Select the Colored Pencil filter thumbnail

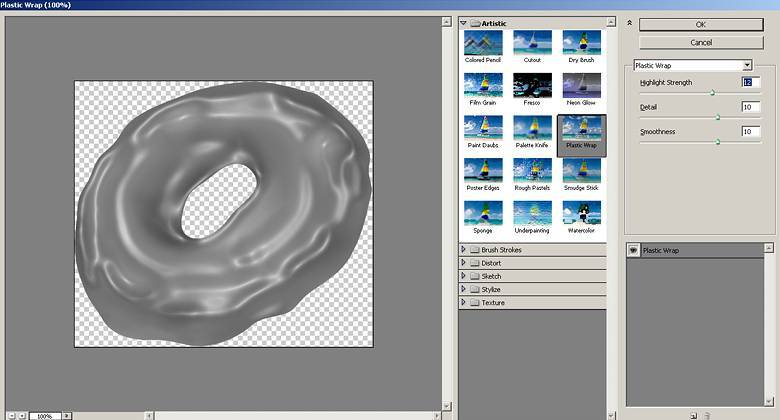pos(483,43)
